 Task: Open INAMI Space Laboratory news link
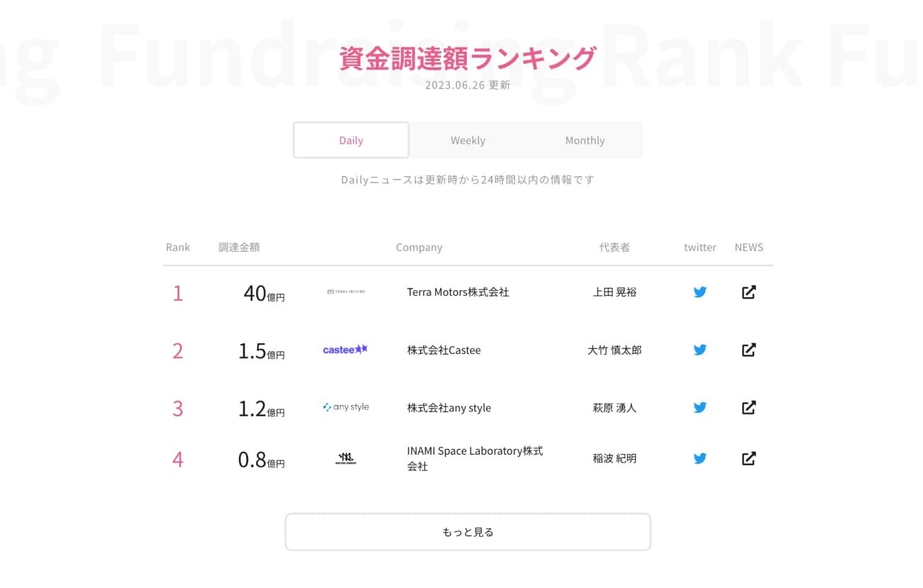click(x=748, y=458)
